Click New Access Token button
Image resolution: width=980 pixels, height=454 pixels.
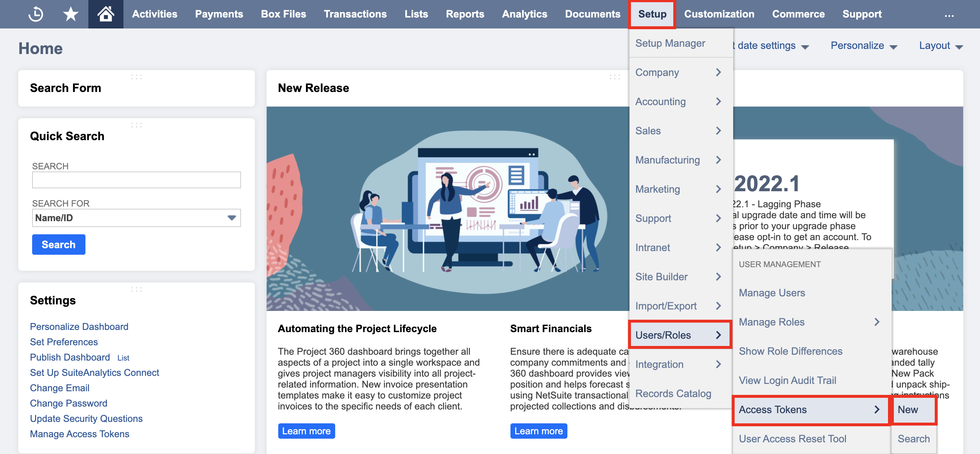click(x=907, y=409)
